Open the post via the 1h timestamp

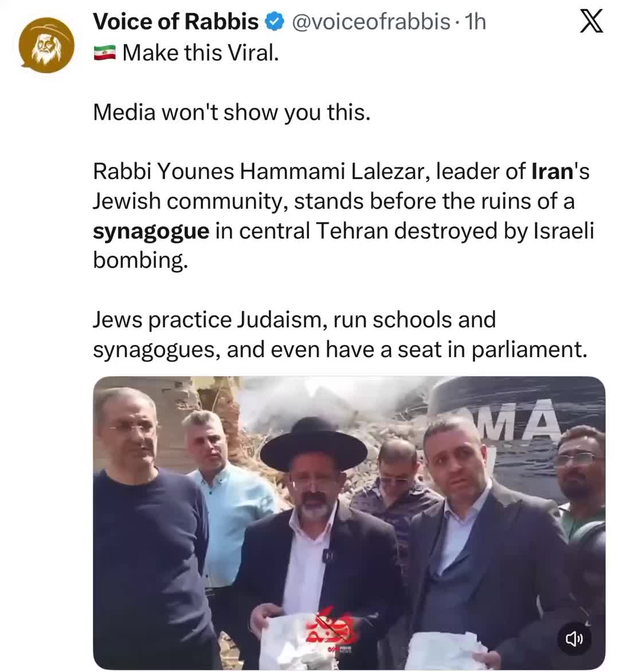tap(476, 22)
